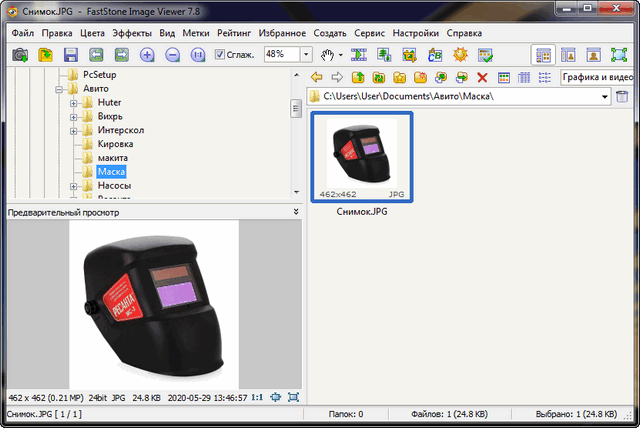Open the folder path history dropdown arrow
This screenshot has width=640, height=428.
[604, 97]
